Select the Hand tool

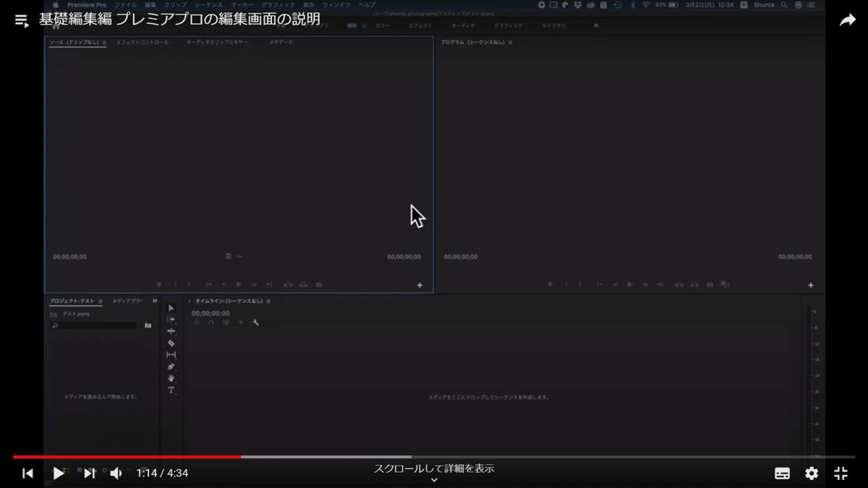tap(171, 378)
